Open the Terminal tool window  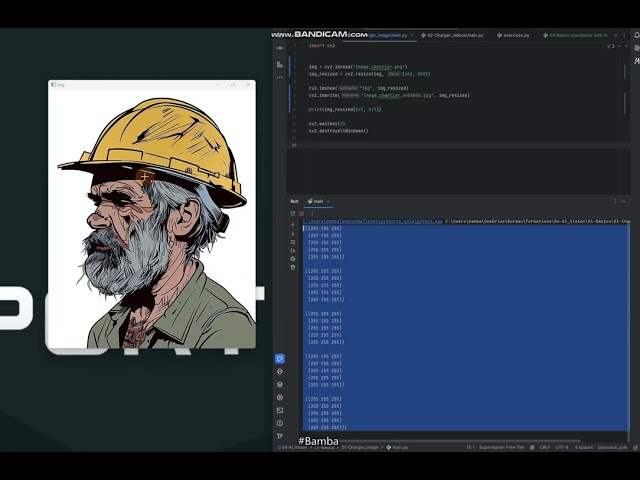coord(280,410)
